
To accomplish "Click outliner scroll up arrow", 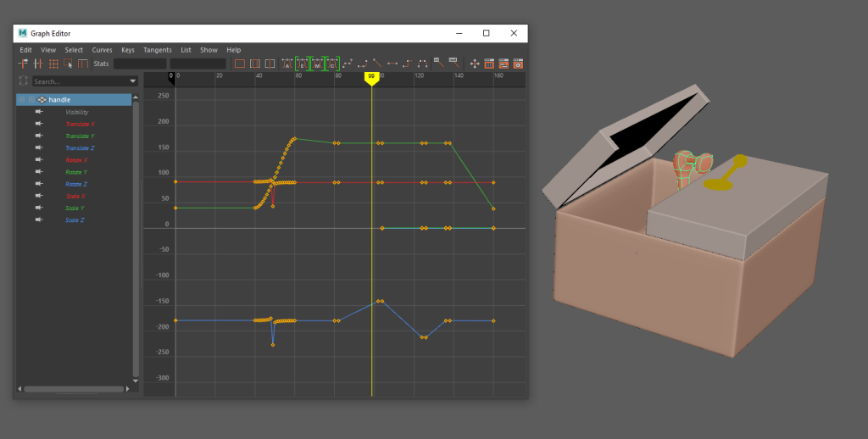I will (x=136, y=97).
